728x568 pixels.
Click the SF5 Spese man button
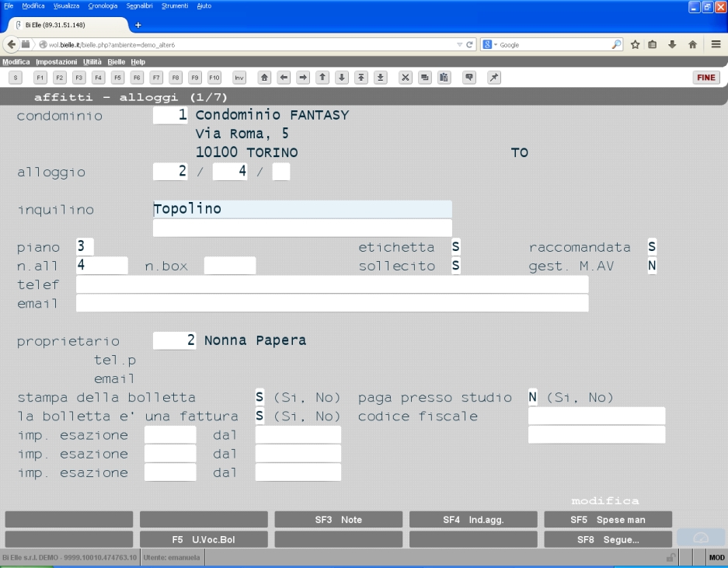[608, 520]
